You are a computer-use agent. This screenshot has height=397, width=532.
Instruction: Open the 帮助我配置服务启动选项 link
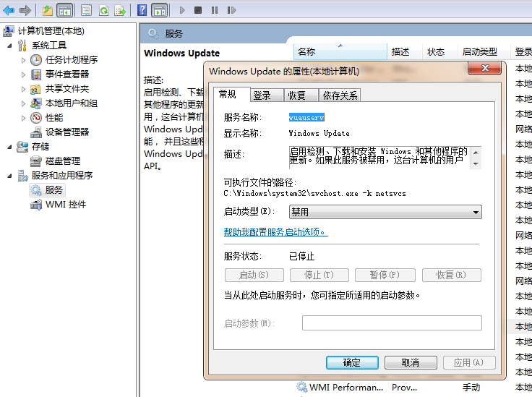[275, 232]
